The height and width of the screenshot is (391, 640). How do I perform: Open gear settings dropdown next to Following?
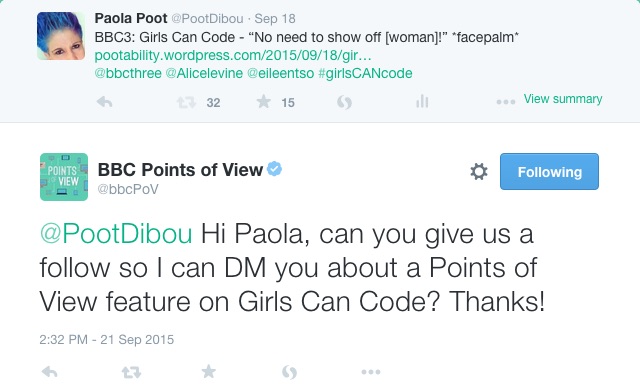479,171
